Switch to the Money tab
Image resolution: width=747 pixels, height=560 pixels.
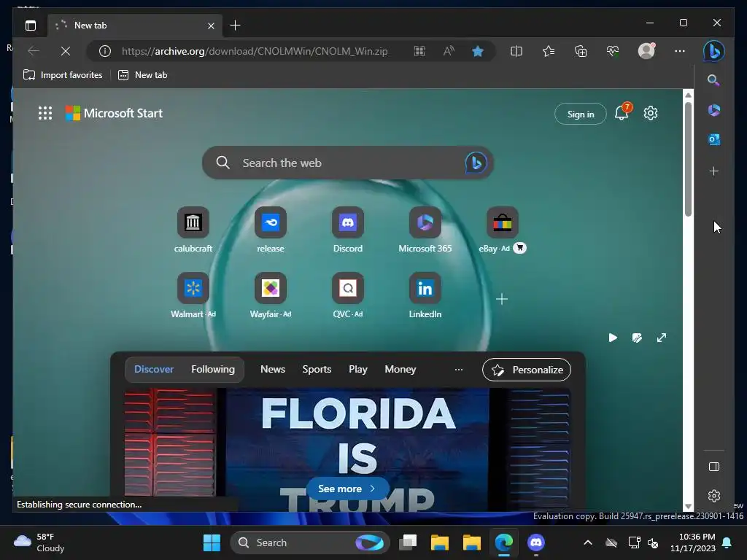pyautogui.click(x=400, y=370)
